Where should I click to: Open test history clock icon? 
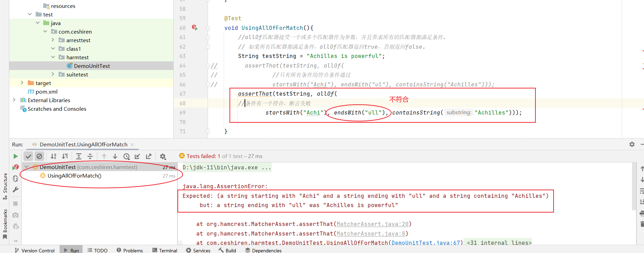click(126, 156)
